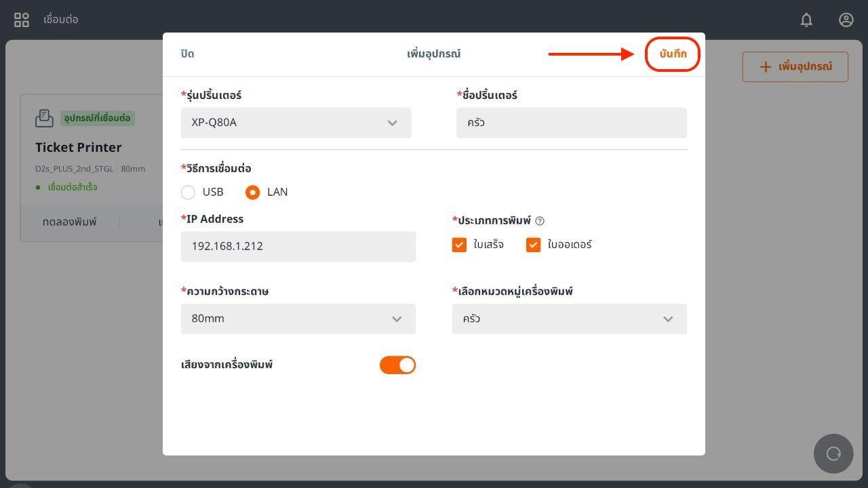
Task: Click บันทึก to save the device
Action: point(672,54)
